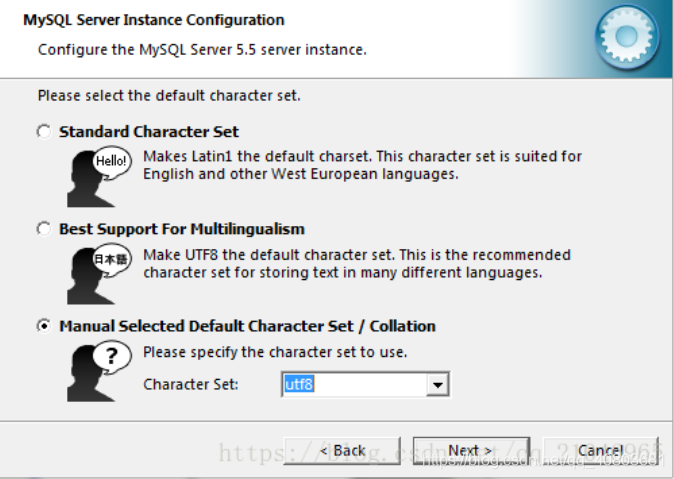The width and height of the screenshot is (674, 479).
Task: Click the 'Makes Latin1 the default charset' description
Action: [x=362, y=165]
